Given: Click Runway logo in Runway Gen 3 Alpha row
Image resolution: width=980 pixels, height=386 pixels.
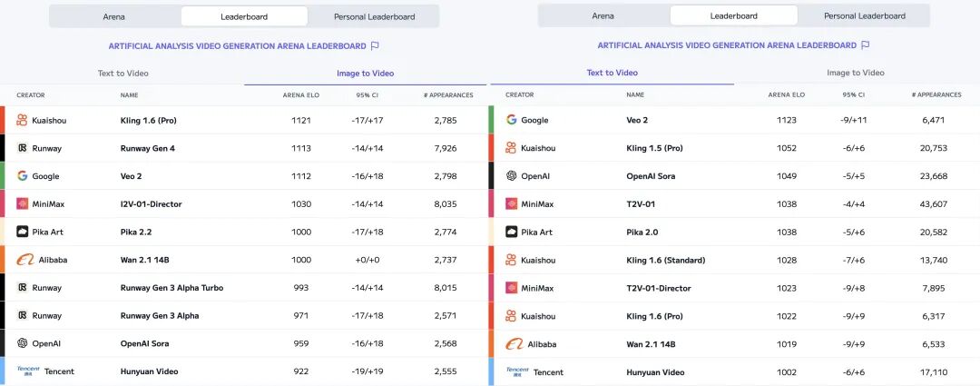Looking at the screenshot, I should (x=22, y=315).
